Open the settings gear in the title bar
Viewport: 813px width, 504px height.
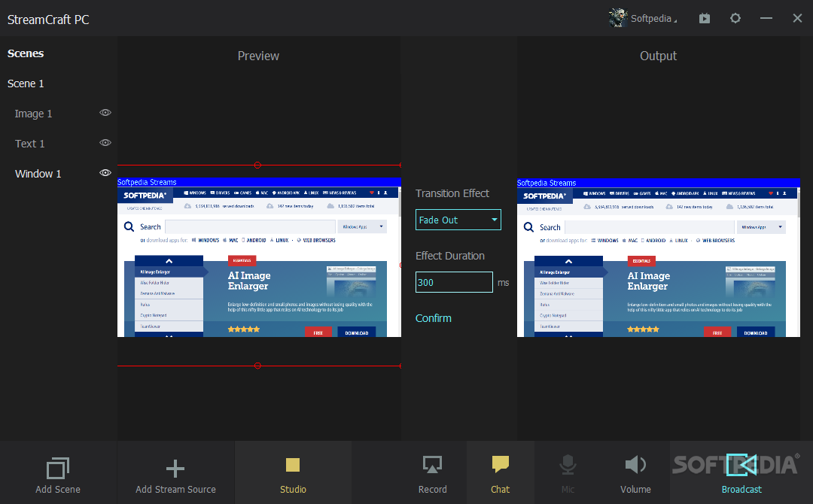point(735,18)
